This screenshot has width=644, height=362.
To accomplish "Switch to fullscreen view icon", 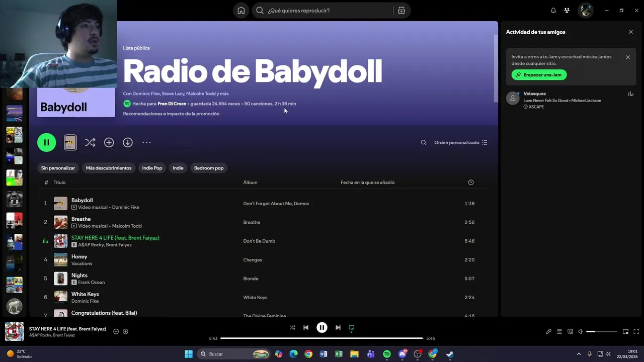I will [636, 331].
